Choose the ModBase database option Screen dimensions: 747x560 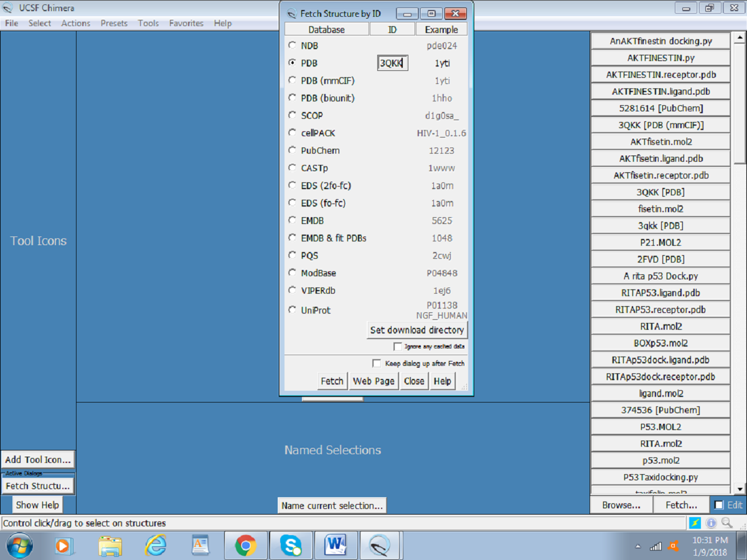tap(292, 273)
